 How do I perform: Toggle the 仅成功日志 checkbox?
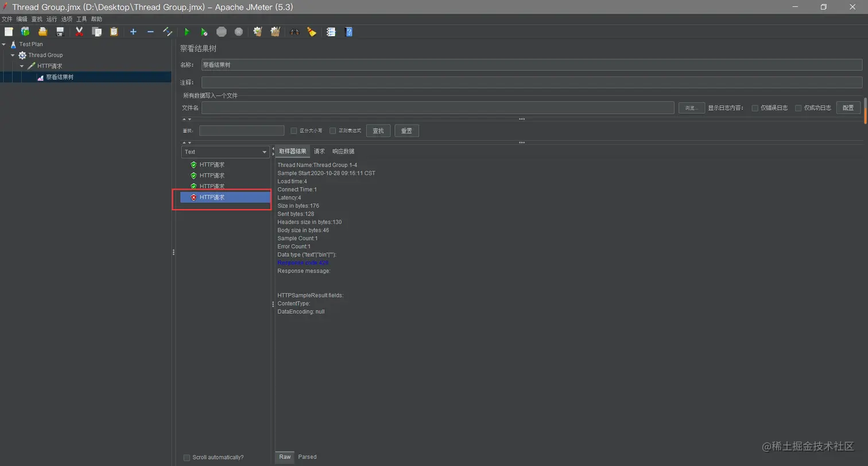point(798,108)
